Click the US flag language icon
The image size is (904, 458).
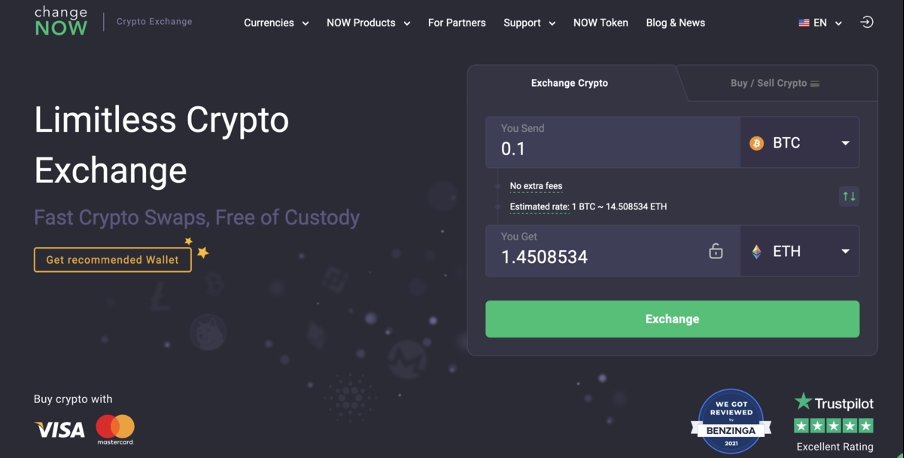[x=804, y=23]
